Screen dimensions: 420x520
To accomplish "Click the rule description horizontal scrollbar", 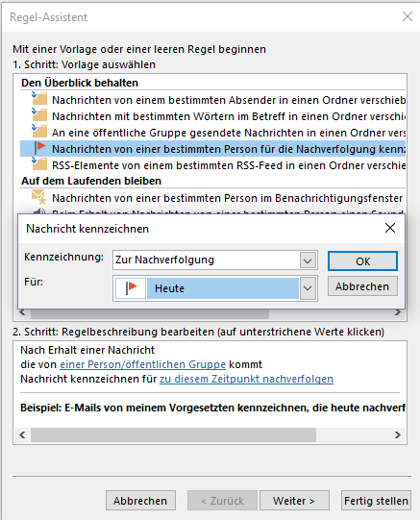I will (x=210, y=434).
